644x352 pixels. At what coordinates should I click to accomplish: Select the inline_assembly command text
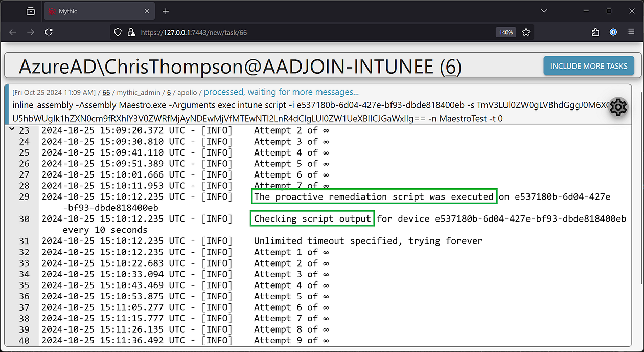tap(37, 106)
